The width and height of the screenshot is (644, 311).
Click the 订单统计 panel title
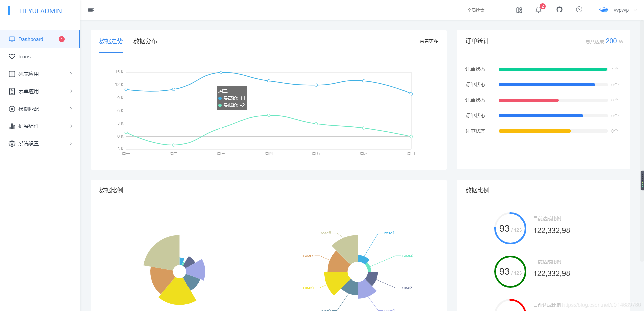[x=477, y=41]
